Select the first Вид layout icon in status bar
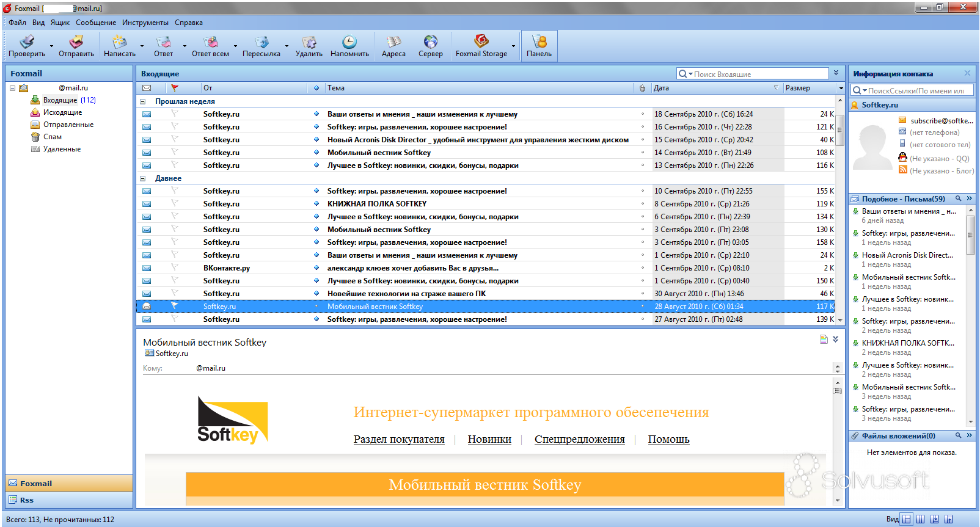This screenshot has width=980, height=527. (x=907, y=519)
